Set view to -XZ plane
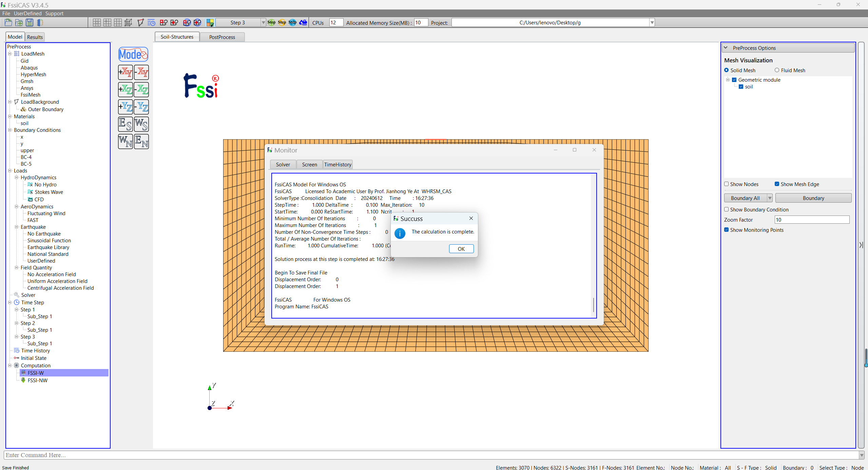Image resolution: width=868 pixels, height=470 pixels. tap(141, 89)
